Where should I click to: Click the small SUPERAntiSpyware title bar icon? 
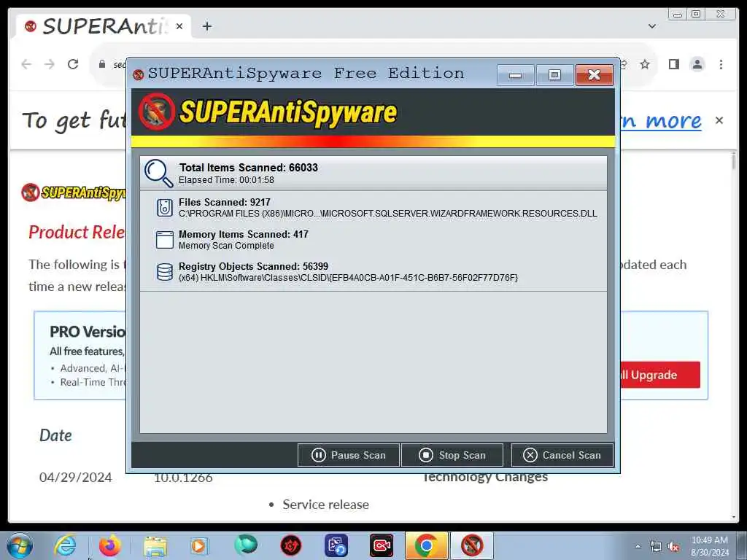(x=139, y=74)
